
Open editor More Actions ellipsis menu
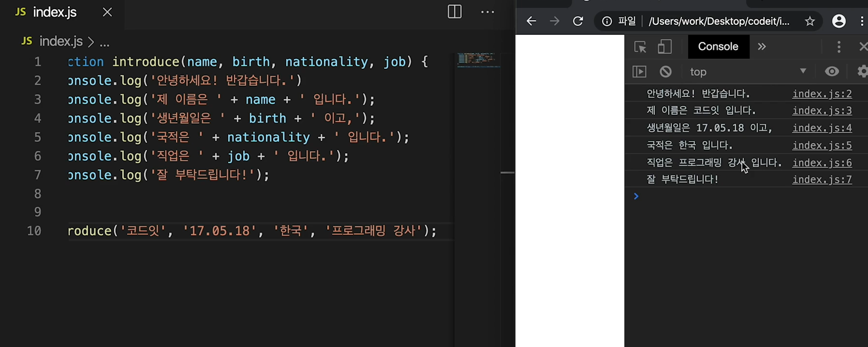pos(487,12)
